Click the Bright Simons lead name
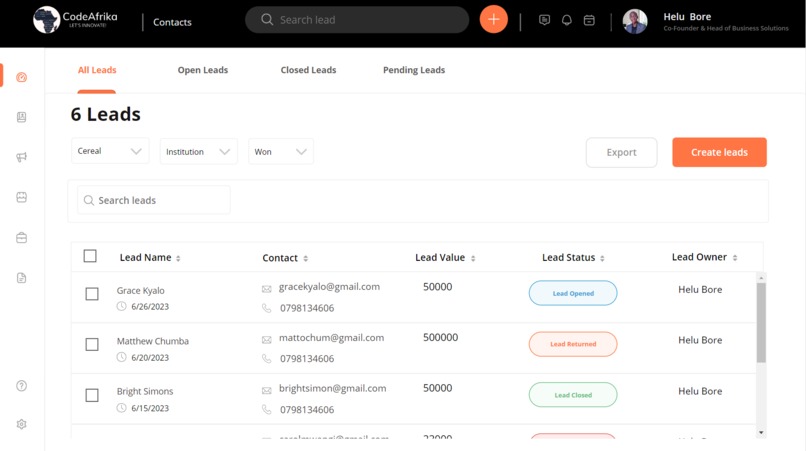806x451 pixels. (x=145, y=391)
